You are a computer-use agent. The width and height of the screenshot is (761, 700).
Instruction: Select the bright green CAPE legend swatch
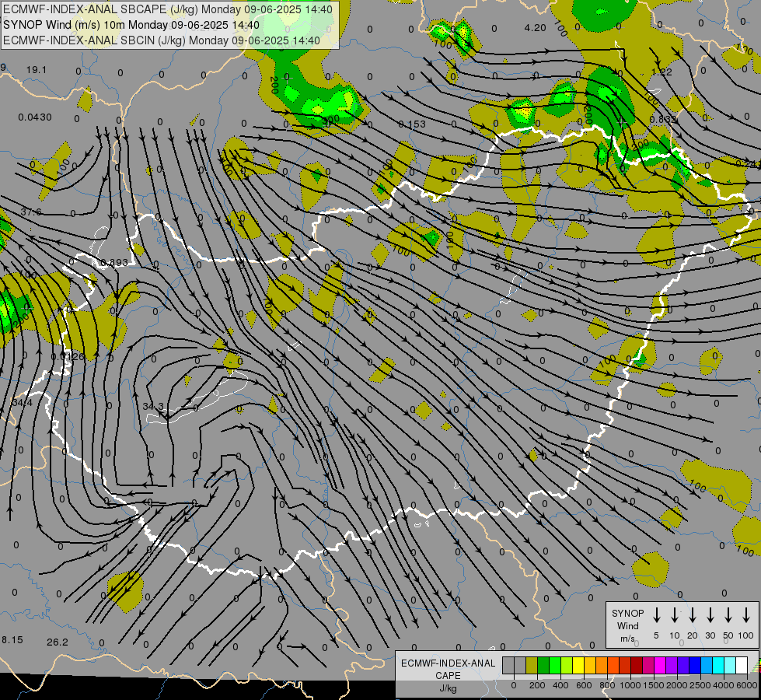point(555,665)
